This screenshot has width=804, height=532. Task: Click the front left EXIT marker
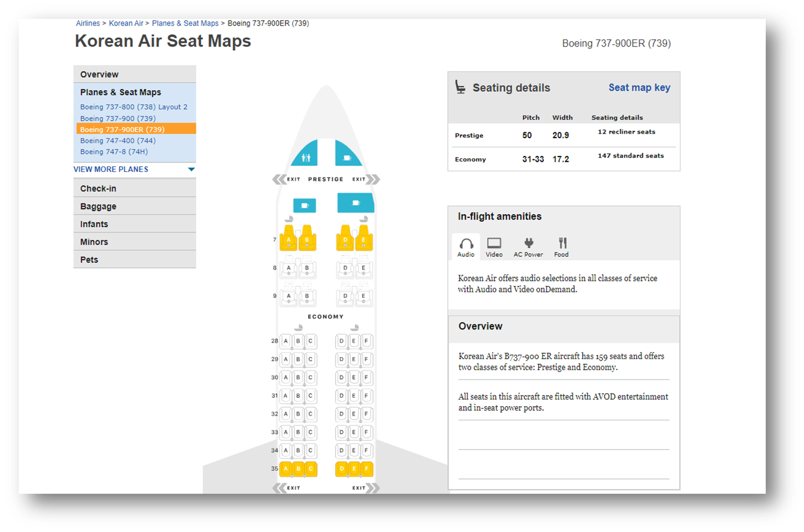pos(287,179)
